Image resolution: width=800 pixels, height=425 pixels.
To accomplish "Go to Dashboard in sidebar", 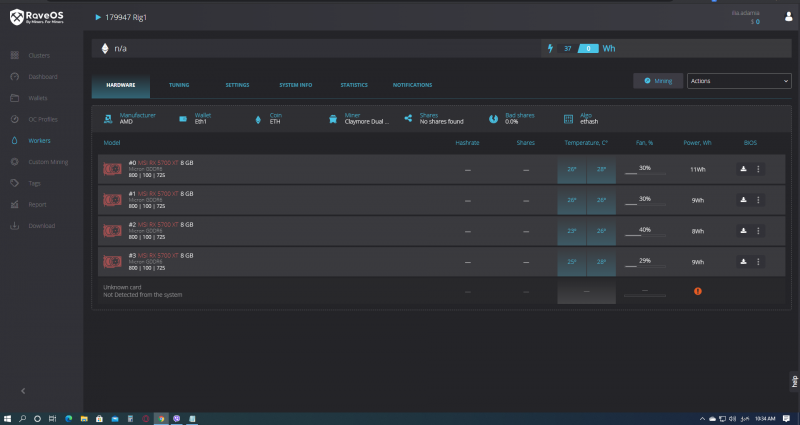I will point(42,77).
